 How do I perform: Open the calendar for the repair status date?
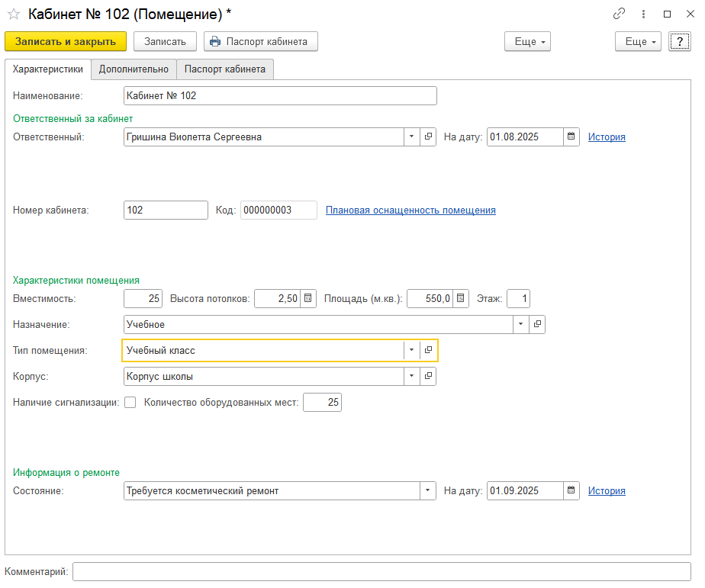[571, 491]
